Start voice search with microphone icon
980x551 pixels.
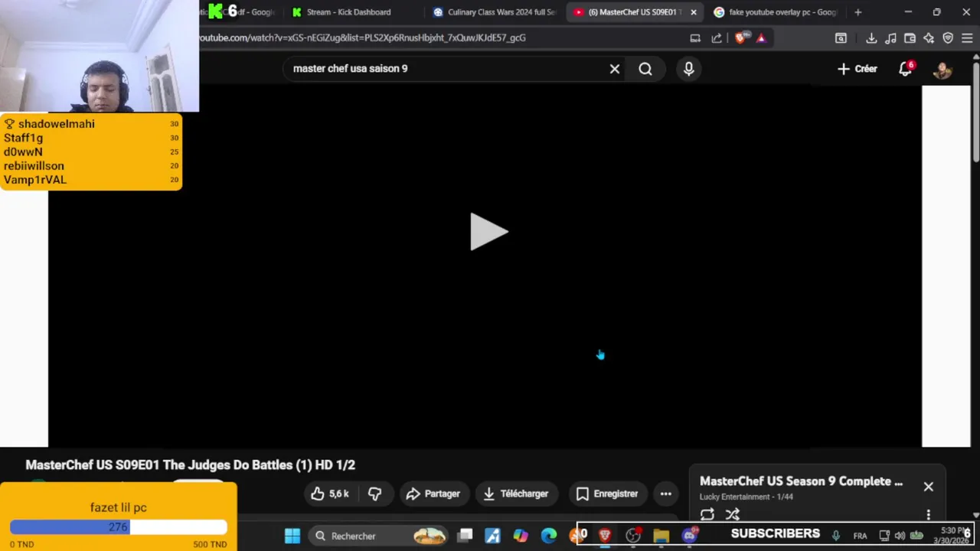(688, 69)
